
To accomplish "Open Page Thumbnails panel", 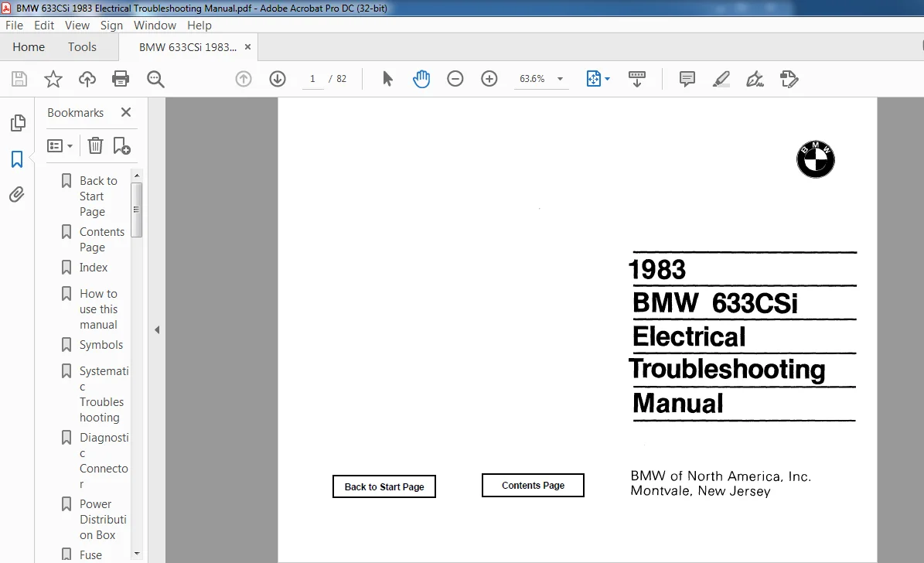I will click(18, 123).
